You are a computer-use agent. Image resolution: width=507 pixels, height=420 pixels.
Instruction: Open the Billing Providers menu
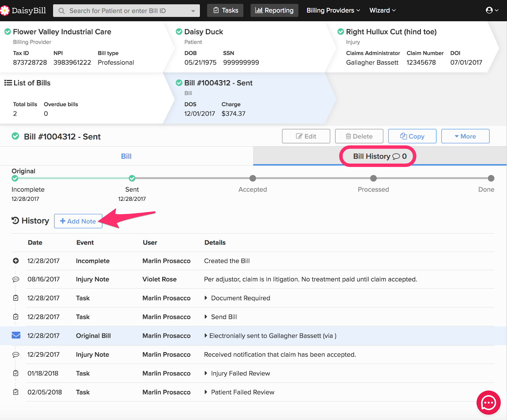click(x=333, y=10)
